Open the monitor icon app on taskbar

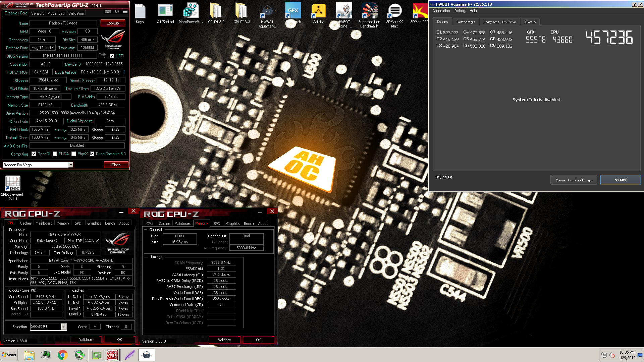[46, 355]
